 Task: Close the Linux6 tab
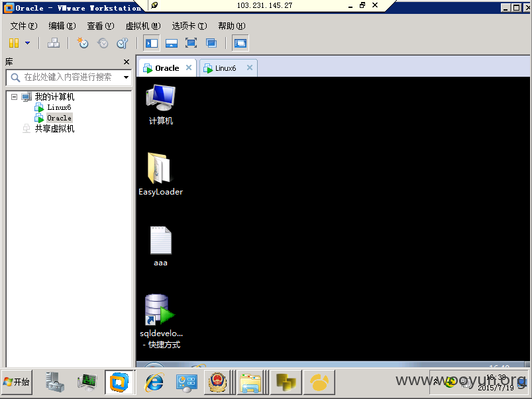click(250, 67)
